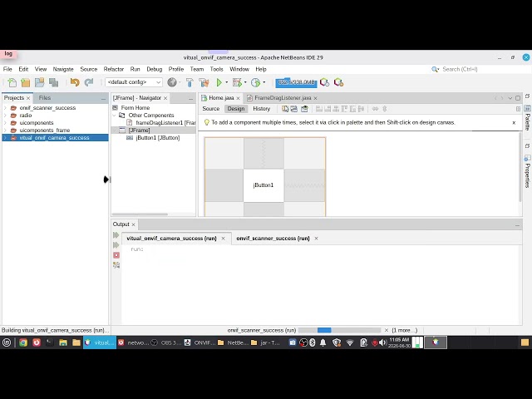Click the Profile Project toolbar icon
Image resolution: width=532 pixels, height=399 pixels.
point(255,82)
